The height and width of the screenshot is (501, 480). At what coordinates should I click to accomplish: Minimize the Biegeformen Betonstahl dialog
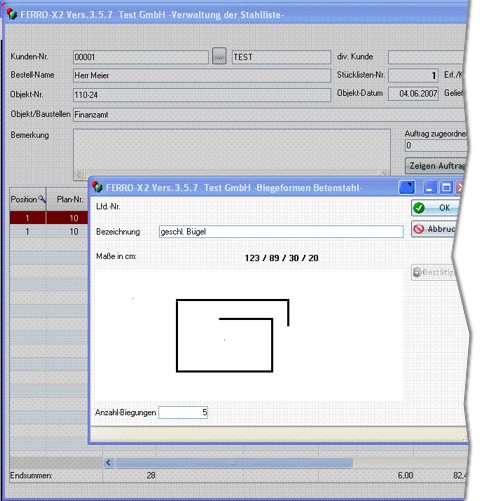(429, 188)
